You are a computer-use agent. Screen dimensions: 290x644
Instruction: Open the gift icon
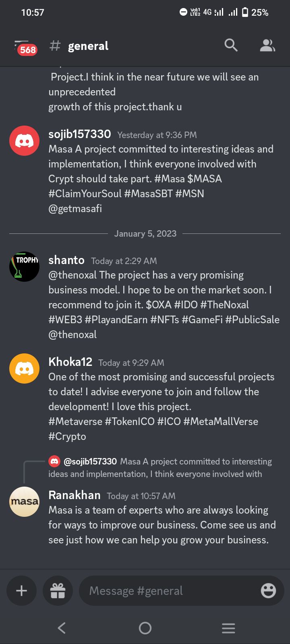[58, 590]
